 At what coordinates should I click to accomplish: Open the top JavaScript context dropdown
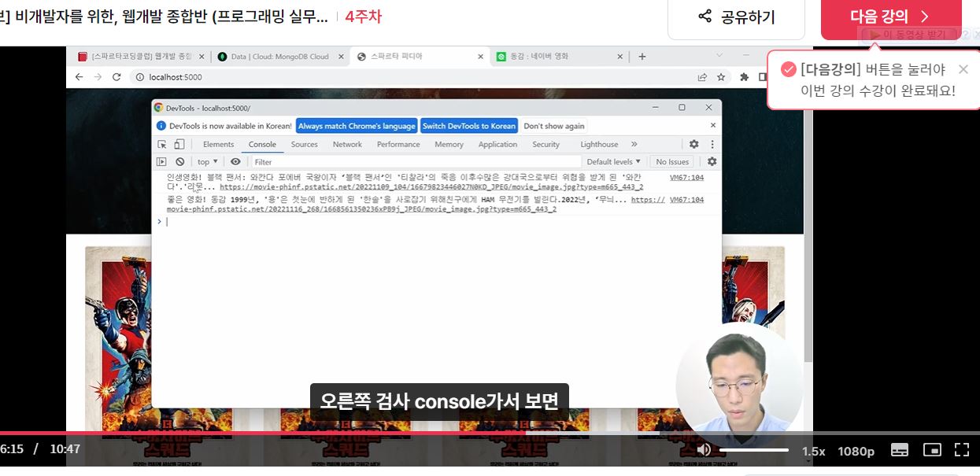(208, 161)
